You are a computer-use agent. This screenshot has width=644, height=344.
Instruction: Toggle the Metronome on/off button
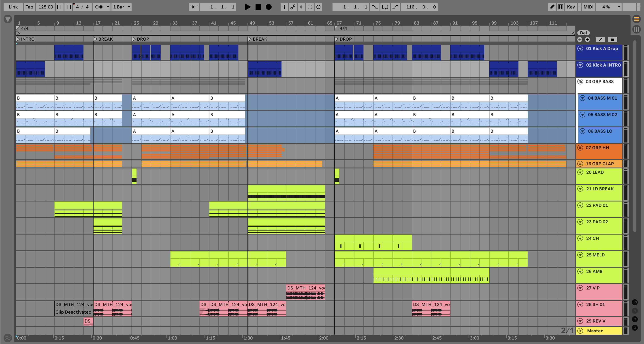[99, 7]
